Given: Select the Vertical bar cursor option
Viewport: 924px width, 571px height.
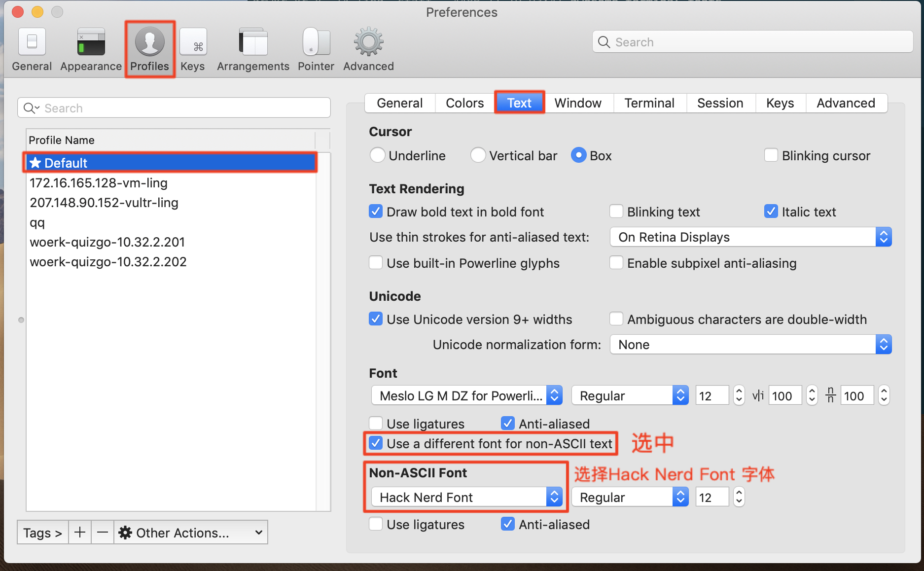Looking at the screenshot, I should [478, 155].
